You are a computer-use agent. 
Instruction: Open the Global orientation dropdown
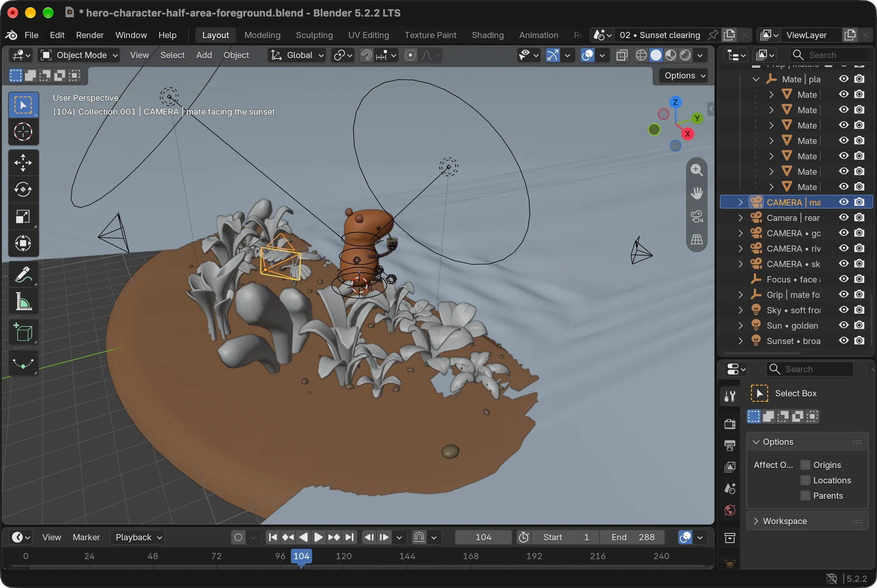pos(297,55)
